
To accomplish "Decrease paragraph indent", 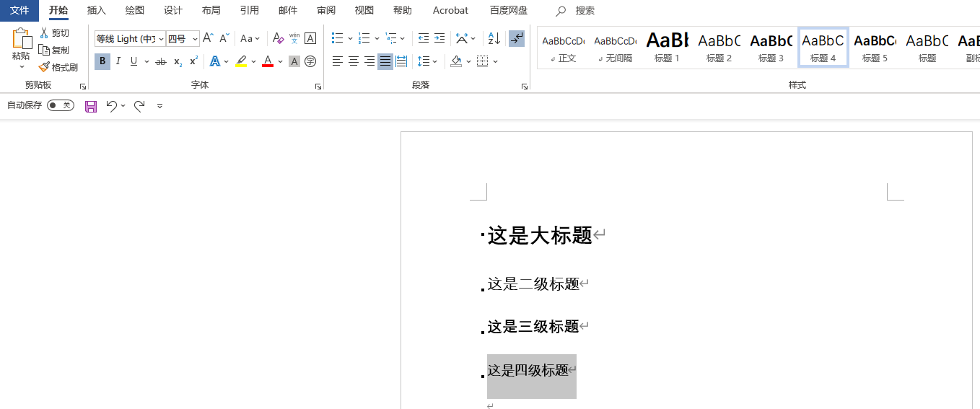I will pos(424,38).
